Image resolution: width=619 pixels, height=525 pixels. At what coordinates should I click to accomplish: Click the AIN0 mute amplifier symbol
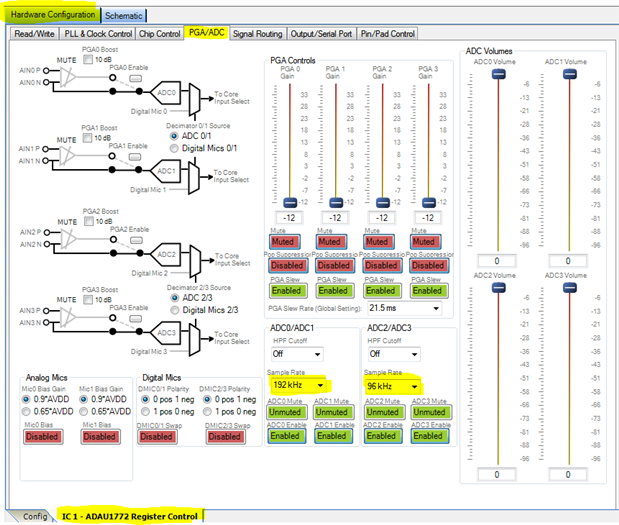tap(67, 77)
